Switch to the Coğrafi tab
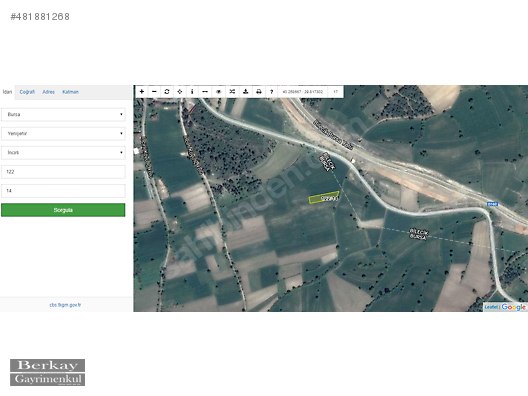528x396 pixels. tap(27, 92)
